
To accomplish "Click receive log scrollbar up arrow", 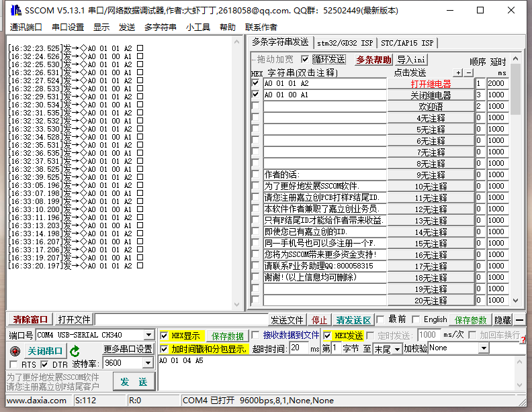I will 236,42.
